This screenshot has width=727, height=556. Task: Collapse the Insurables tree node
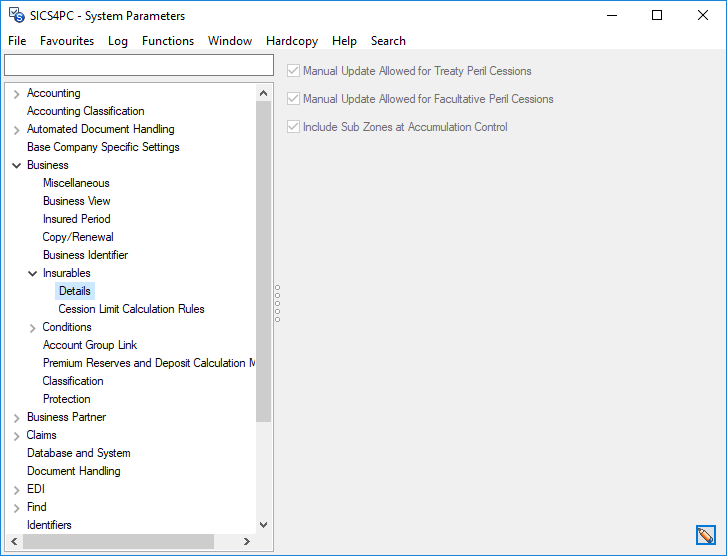32,274
